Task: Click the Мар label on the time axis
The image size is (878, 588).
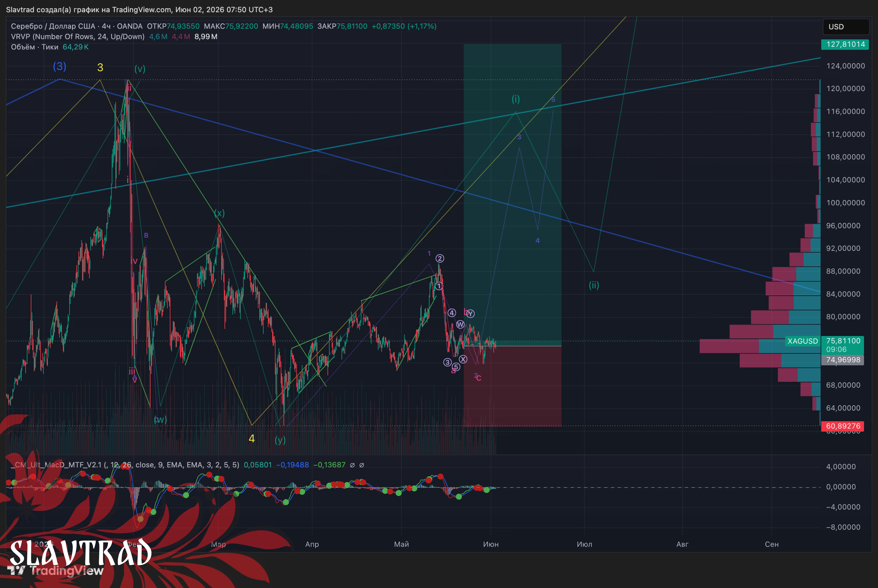Action: point(218,545)
